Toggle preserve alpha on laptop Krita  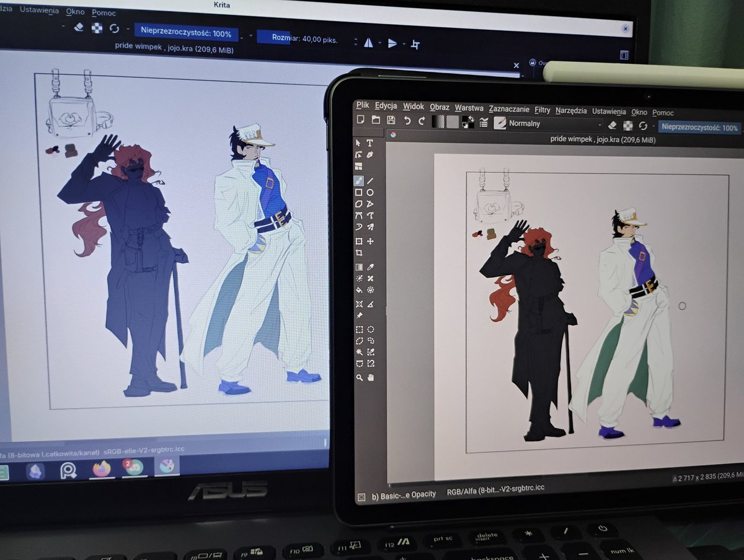[96, 27]
